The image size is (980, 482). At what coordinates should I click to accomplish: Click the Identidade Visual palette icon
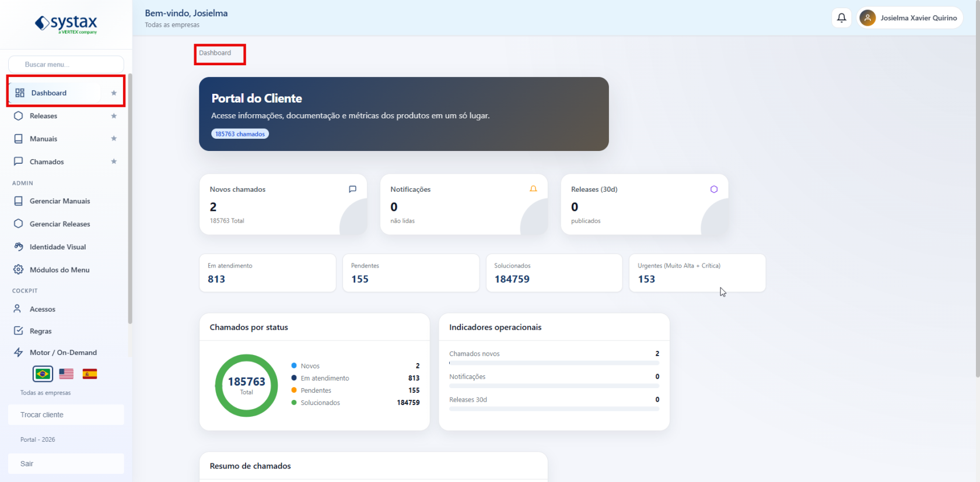[x=19, y=247]
